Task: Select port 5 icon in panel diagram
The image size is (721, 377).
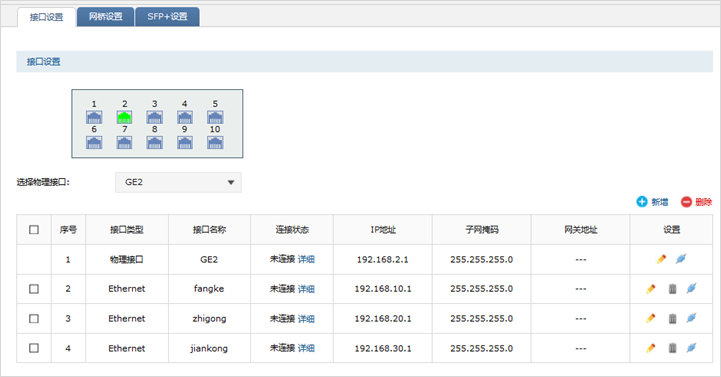Action: tap(215, 117)
